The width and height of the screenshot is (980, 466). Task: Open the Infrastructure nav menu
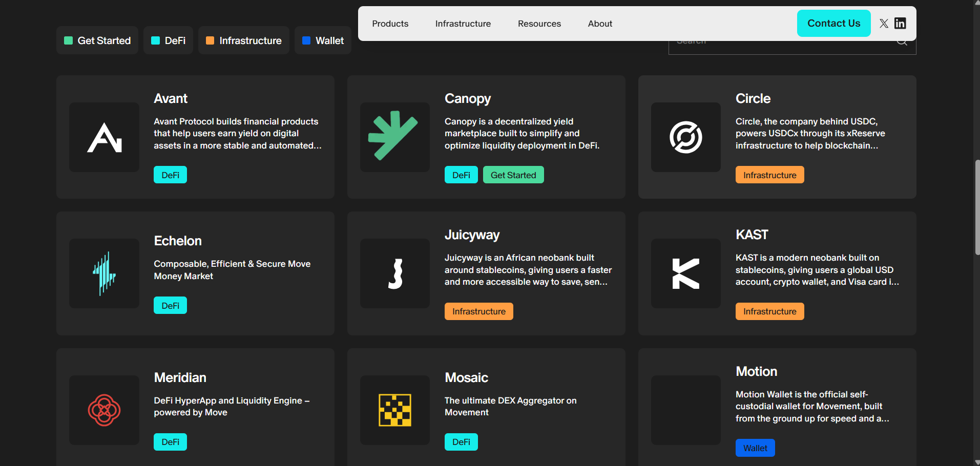(x=463, y=24)
